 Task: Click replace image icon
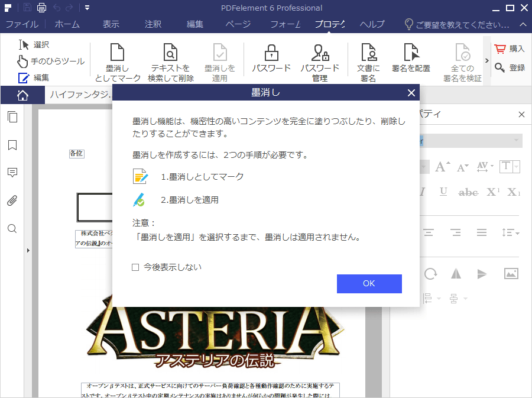pyautogui.click(x=511, y=273)
